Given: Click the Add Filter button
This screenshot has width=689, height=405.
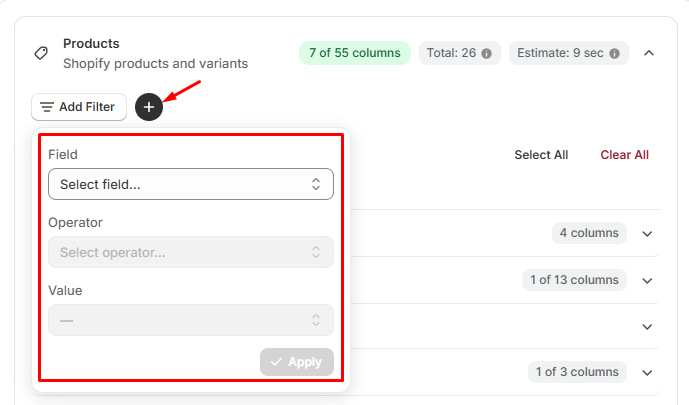Looking at the screenshot, I should (79, 107).
